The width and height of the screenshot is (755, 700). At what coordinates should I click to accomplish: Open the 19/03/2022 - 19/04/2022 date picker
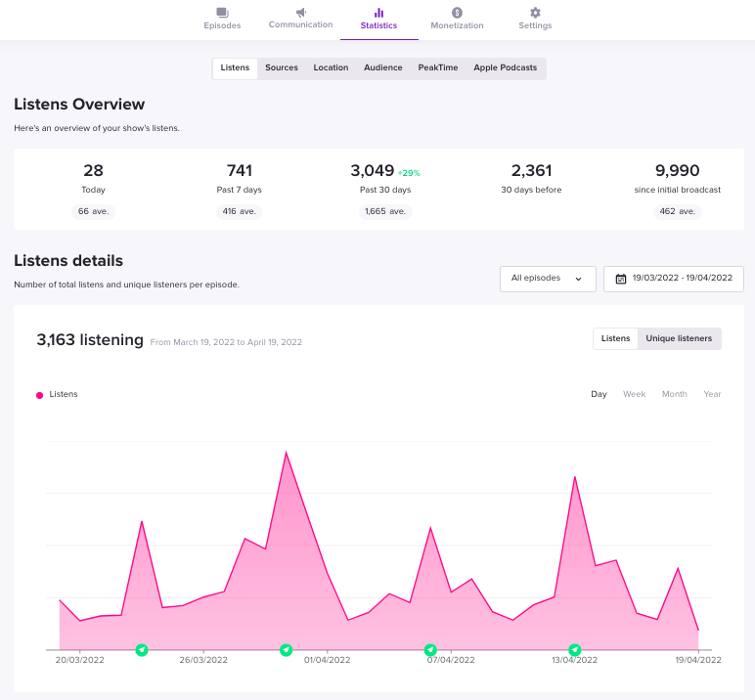[x=673, y=279]
